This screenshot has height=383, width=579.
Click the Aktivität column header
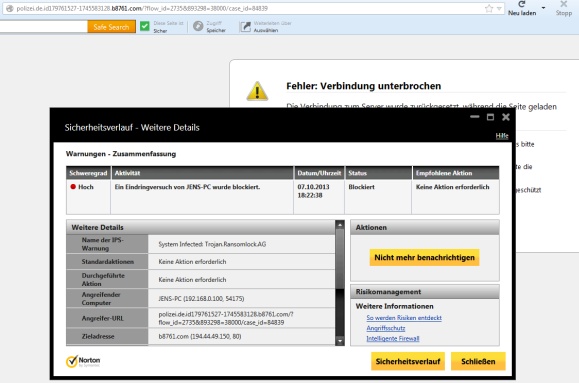coord(202,173)
